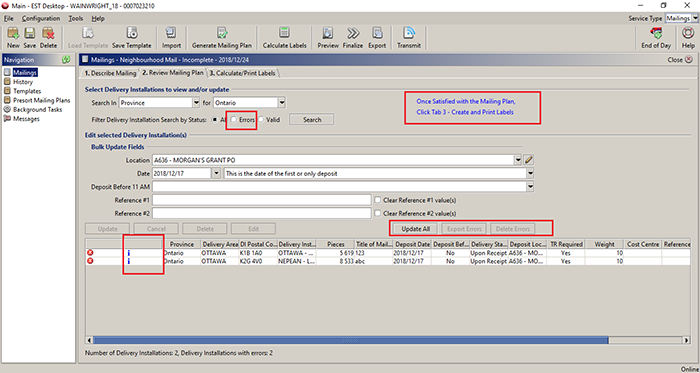Open History in Navigation panel
700x373 pixels.
pyautogui.click(x=23, y=82)
